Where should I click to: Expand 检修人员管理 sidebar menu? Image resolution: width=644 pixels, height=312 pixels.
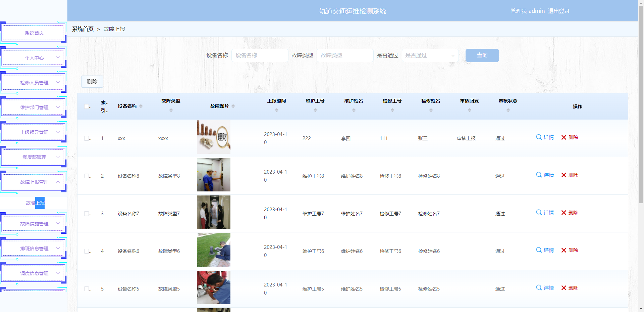[34, 83]
